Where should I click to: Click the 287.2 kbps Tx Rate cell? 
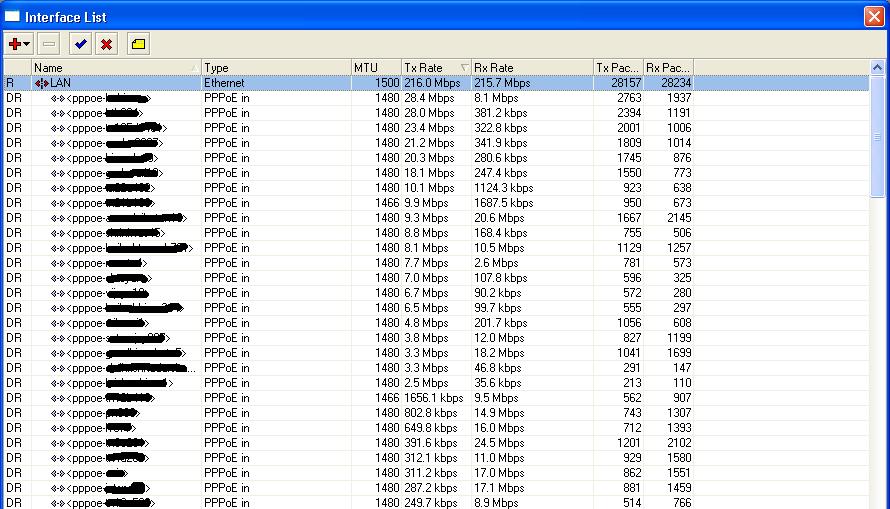[x=431, y=488]
